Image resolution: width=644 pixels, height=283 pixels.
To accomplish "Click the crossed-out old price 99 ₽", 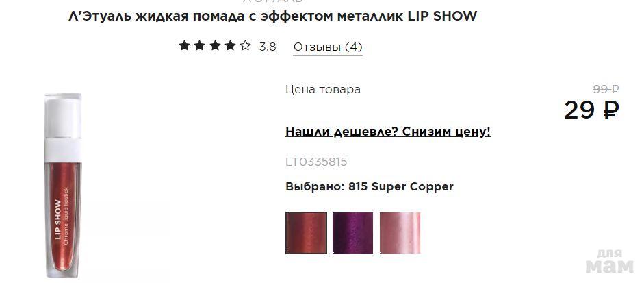I will tap(606, 88).
